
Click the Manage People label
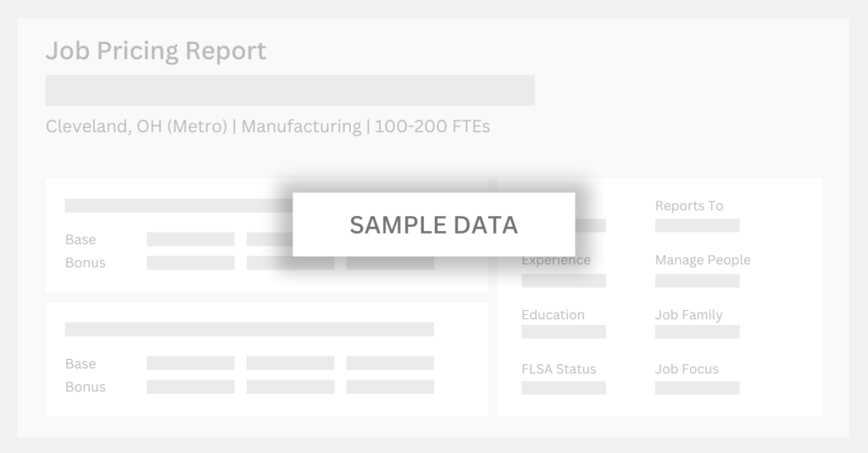(x=703, y=260)
